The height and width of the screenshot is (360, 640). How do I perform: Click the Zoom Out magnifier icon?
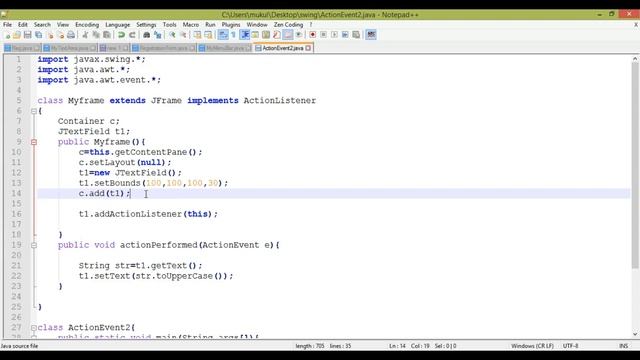click(183, 35)
